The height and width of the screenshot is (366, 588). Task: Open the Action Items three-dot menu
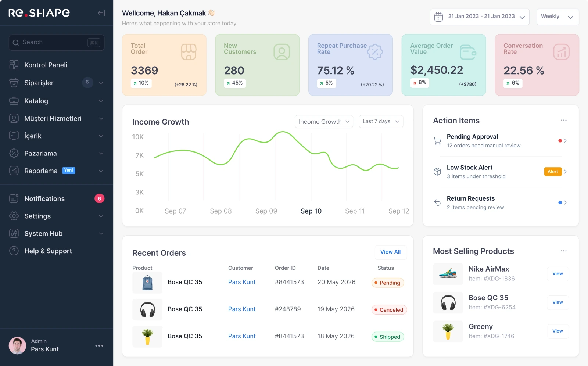point(563,120)
